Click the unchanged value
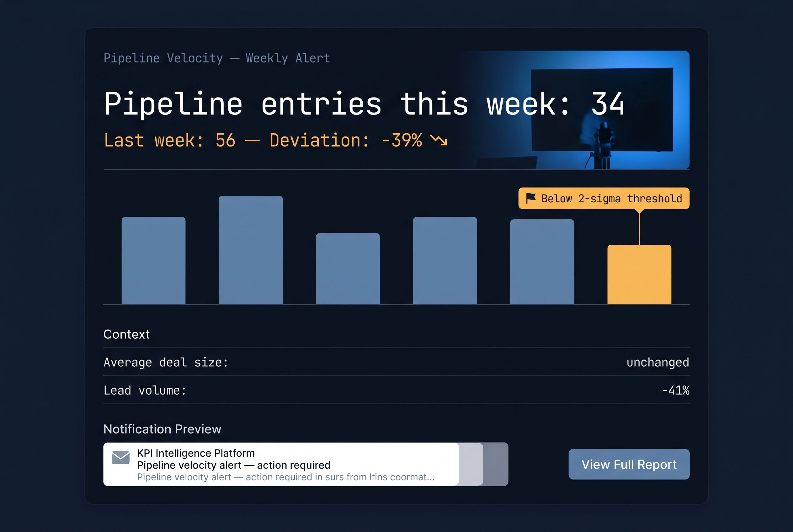This screenshot has width=793, height=532. 657,362
